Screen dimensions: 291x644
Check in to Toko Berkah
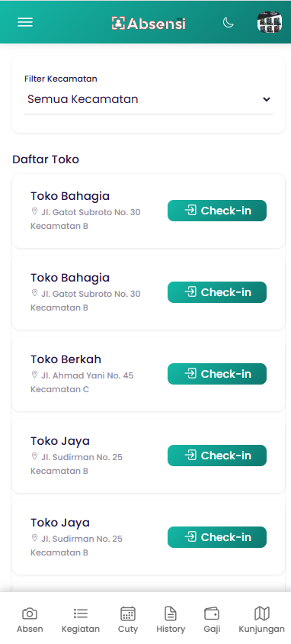(x=217, y=374)
